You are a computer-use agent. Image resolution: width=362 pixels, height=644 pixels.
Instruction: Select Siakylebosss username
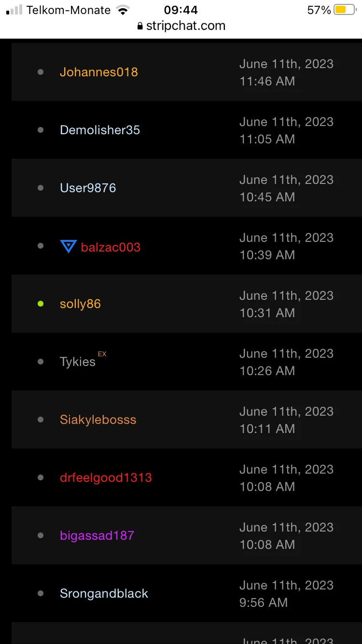tap(98, 420)
